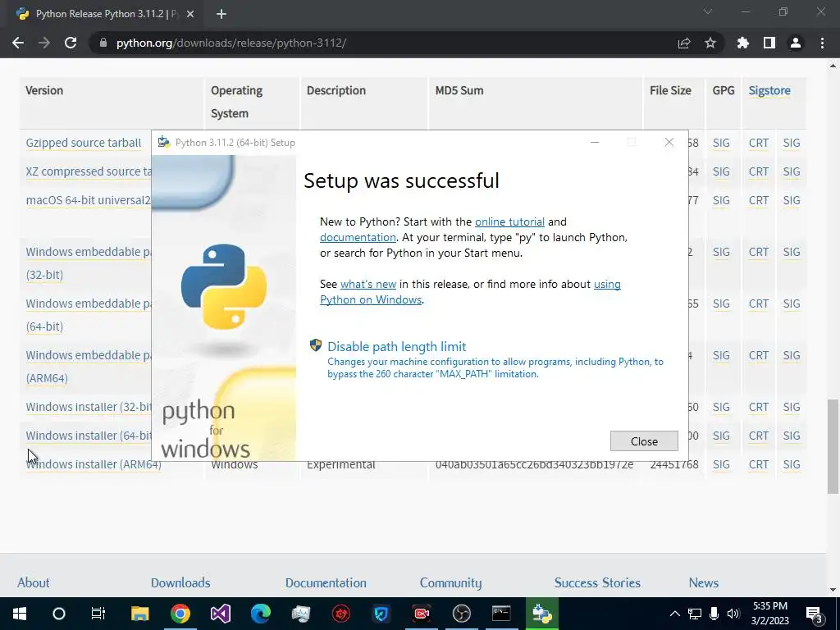Open CRT for macOS 64-bit universal2 row
This screenshot has width=840, height=630.
(x=759, y=200)
